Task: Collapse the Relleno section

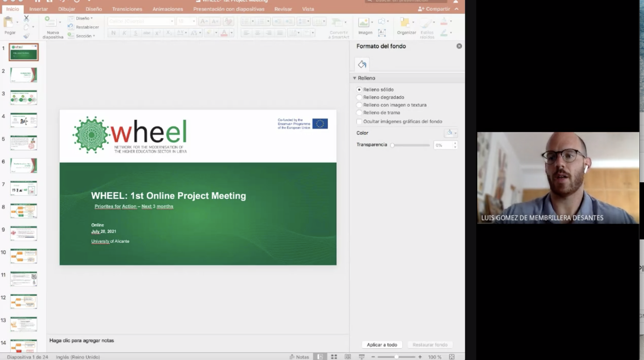Action: (354, 78)
